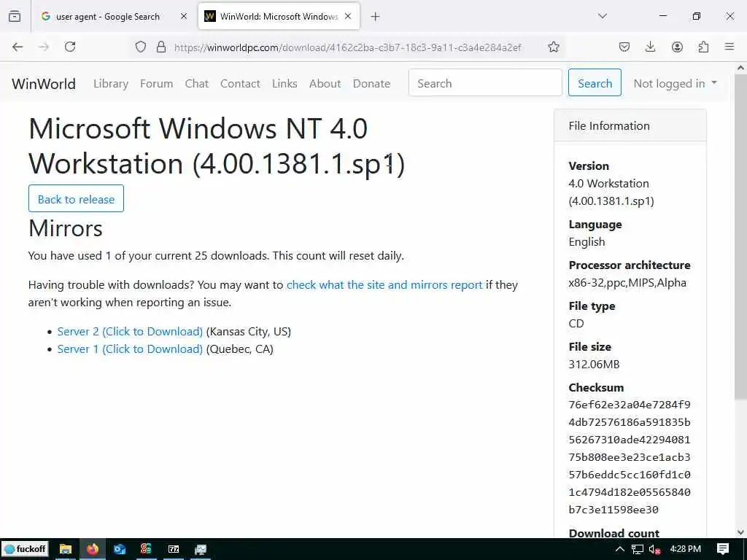Click the address bar URL
This screenshot has height=560, width=747.
click(348, 47)
